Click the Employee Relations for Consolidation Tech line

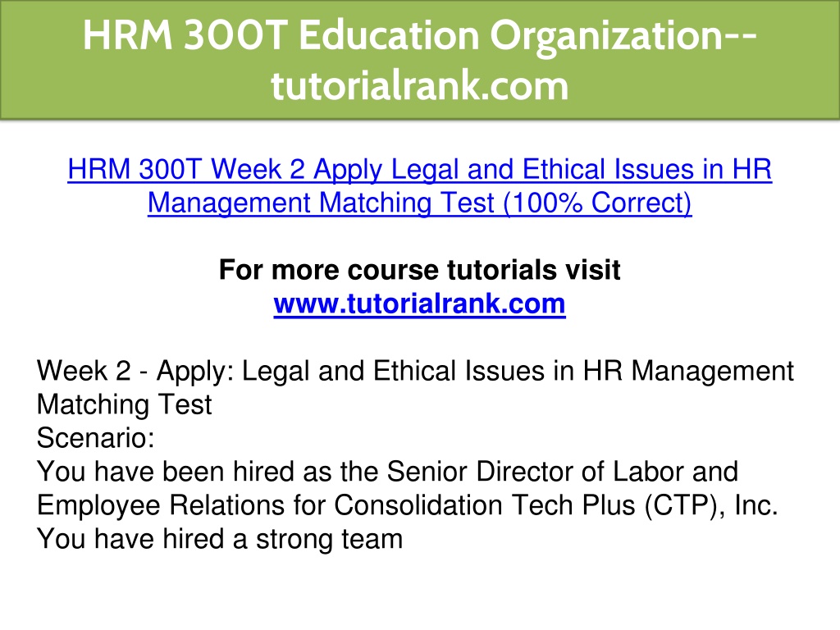(407, 505)
